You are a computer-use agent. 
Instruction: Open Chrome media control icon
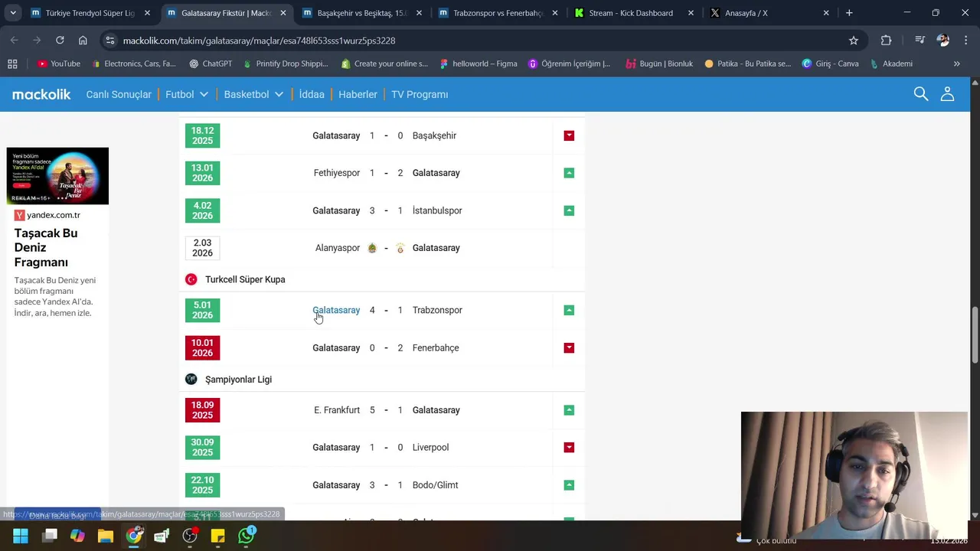point(920,40)
